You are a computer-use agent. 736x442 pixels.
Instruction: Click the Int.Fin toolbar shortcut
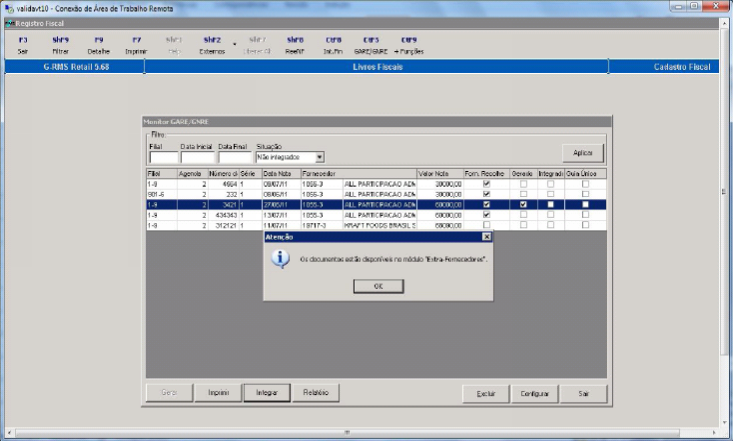pos(333,45)
